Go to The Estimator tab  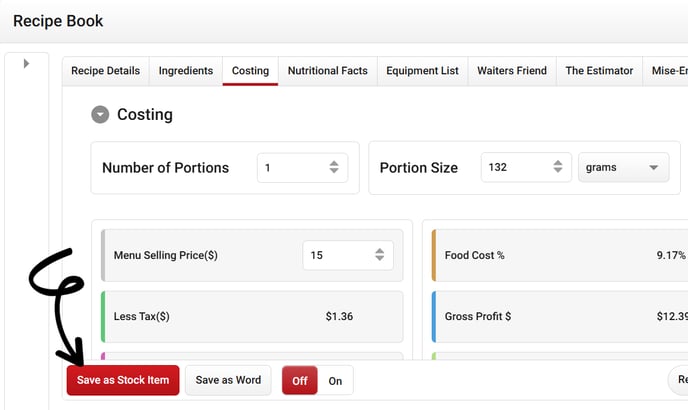(x=599, y=71)
